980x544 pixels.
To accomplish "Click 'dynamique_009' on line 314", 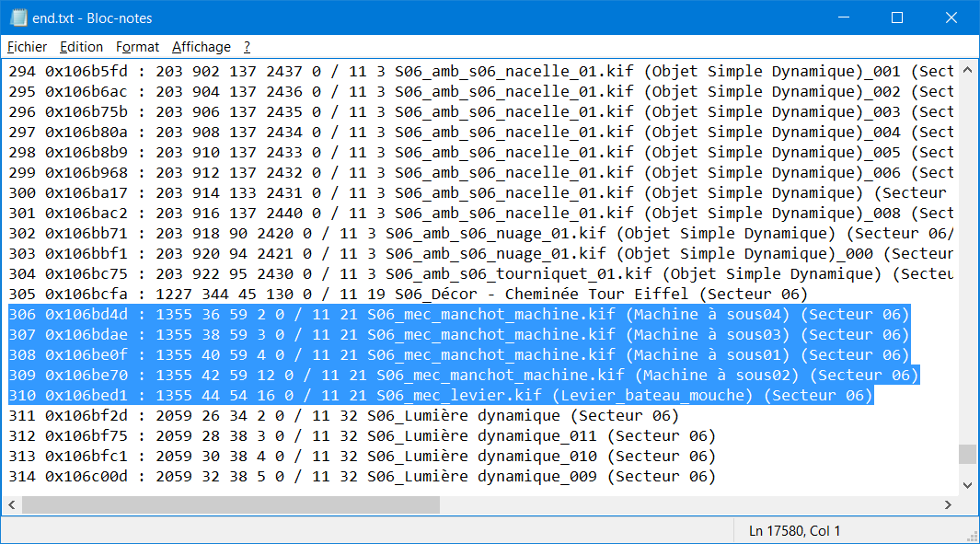I will tap(536, 477).
